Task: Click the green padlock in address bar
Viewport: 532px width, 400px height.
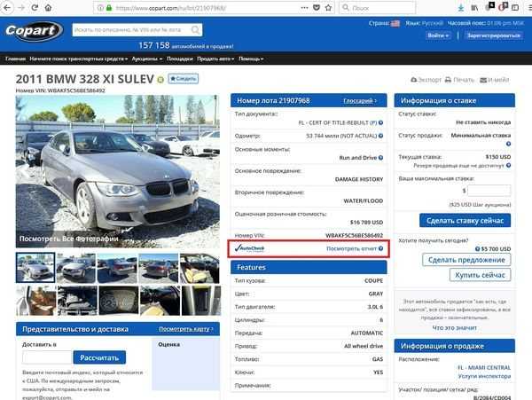Action: click(x=109, y=8)
